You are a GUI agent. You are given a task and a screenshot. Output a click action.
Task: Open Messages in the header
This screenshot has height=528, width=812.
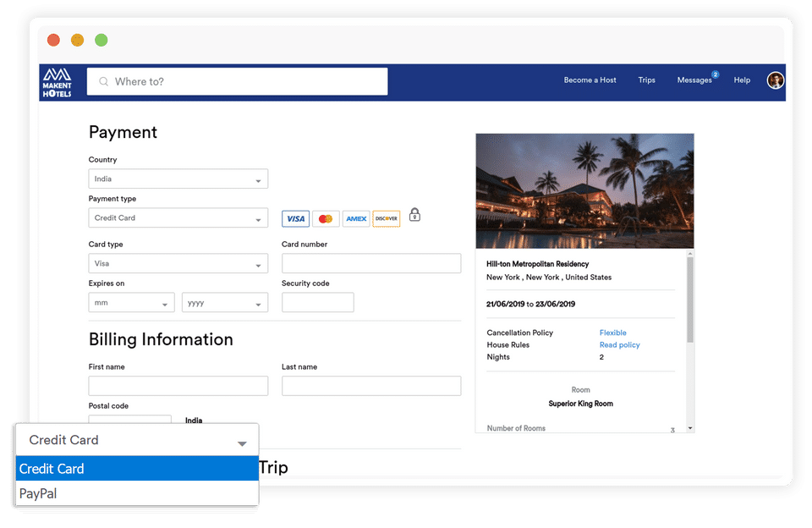[x=694, y=80]
